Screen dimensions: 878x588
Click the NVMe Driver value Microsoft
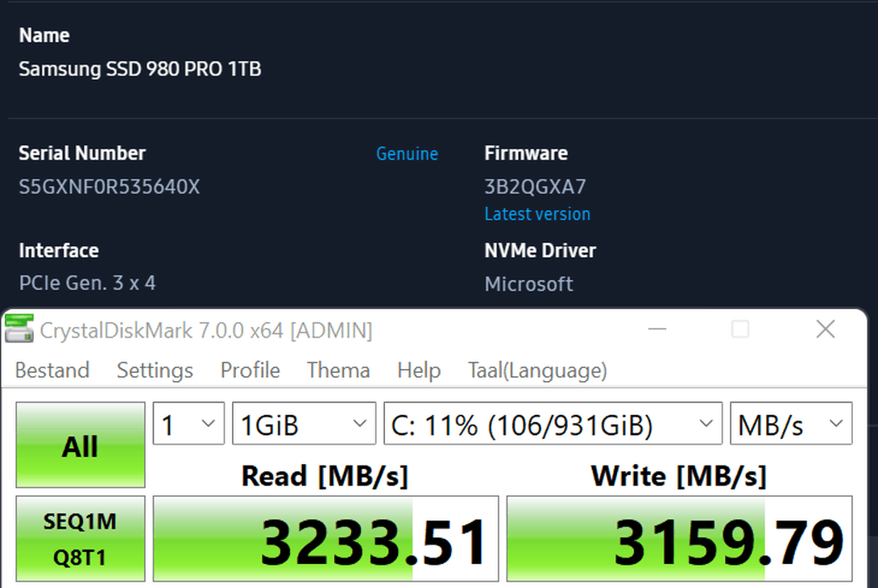528,284
